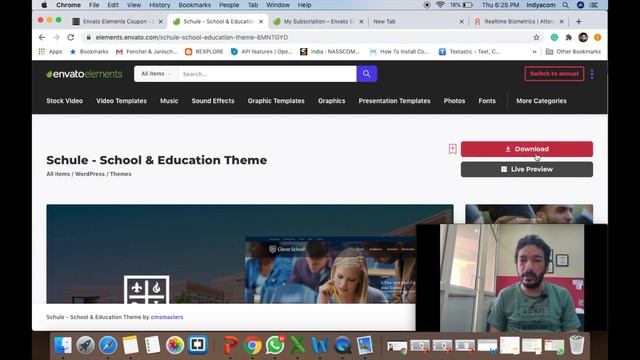Screen dimensions: 640x360
Task: Go back to the previous page
Action: (x=42, y=37)
